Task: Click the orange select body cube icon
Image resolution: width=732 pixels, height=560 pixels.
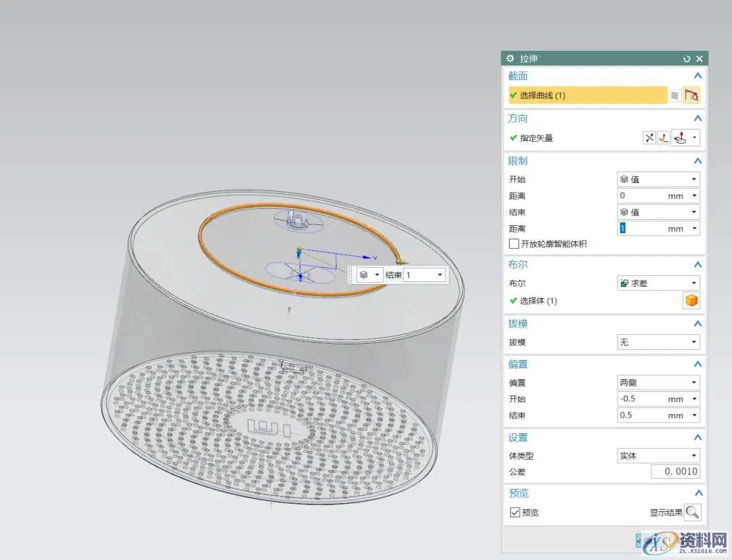Action: tap(691, 301)
